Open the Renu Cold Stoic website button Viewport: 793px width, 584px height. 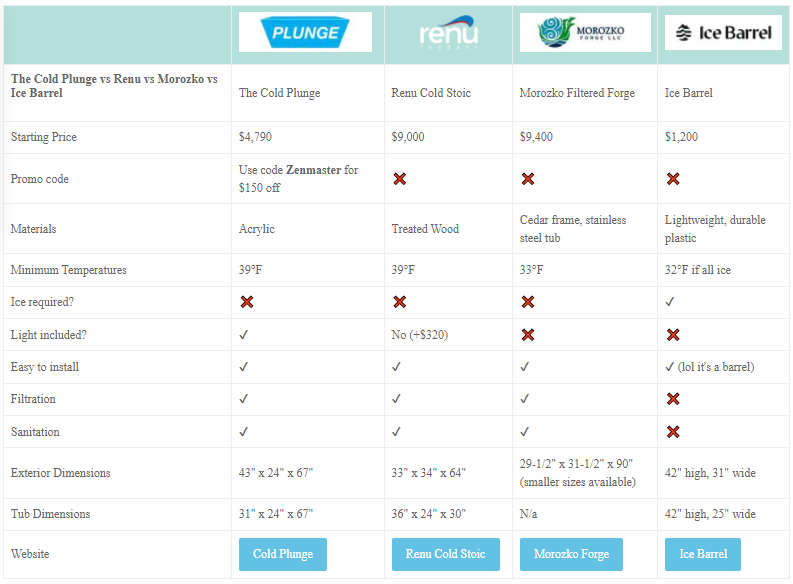point(446,554)
